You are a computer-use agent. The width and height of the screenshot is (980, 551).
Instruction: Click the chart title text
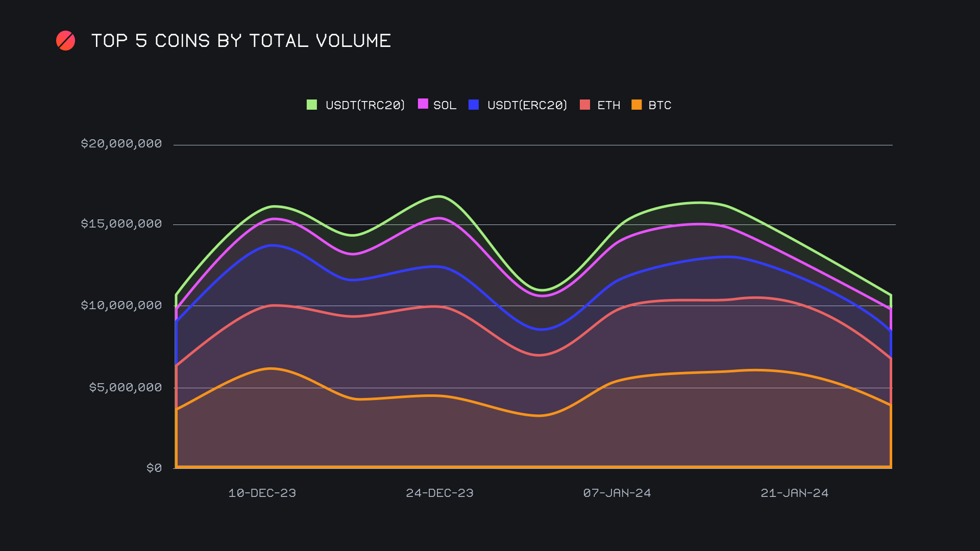[241, 41]
